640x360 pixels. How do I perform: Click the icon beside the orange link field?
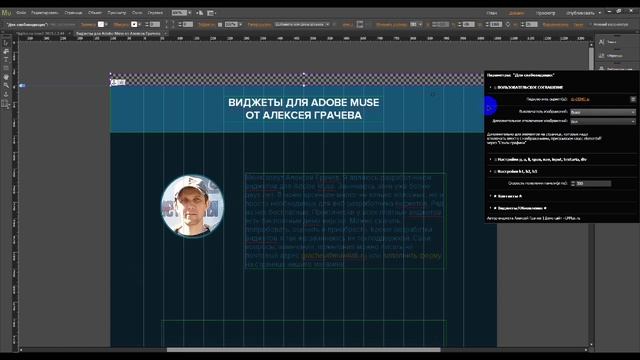click(x=633, y=99)
